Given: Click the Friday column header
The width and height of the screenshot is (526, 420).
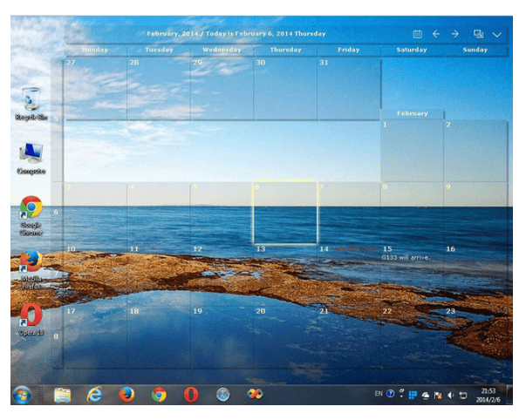Looking at the screenshot, I should tap(349, 50).
